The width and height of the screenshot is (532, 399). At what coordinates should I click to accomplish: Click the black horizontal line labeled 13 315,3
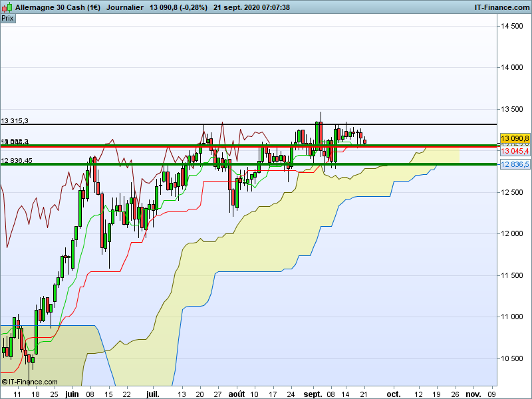point(248,124)
